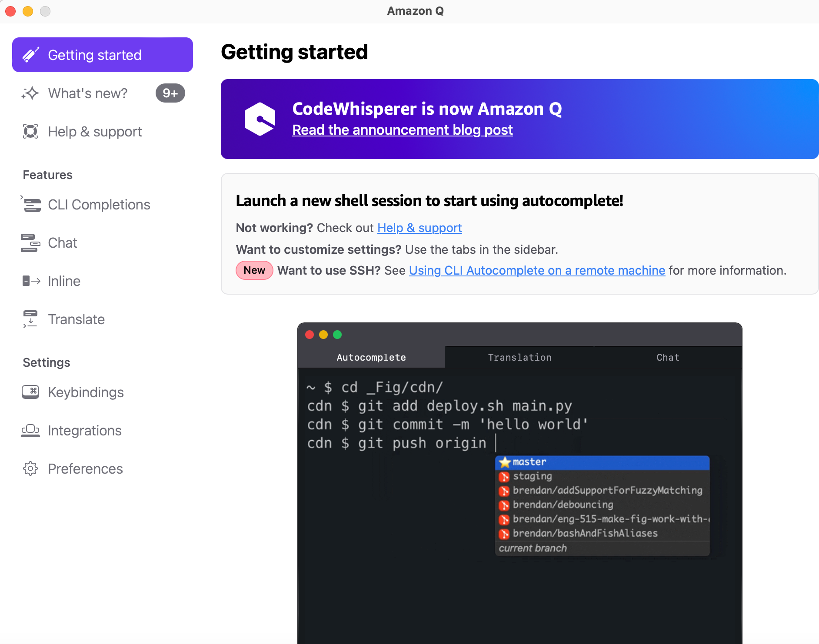The height and width of the screenshot is (644, 819).
Task: Click the 9+ notification badge
Action: click(x=170, y=93)
